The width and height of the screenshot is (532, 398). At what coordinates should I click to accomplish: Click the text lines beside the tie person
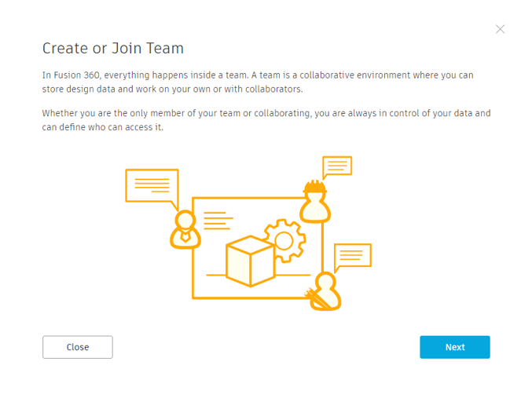pos(218,221)
